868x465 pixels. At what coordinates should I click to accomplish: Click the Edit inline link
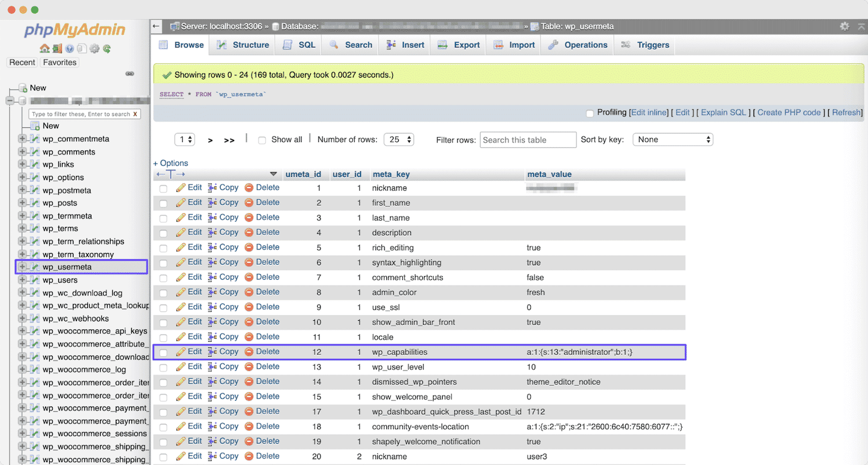[x=649, y=112]
